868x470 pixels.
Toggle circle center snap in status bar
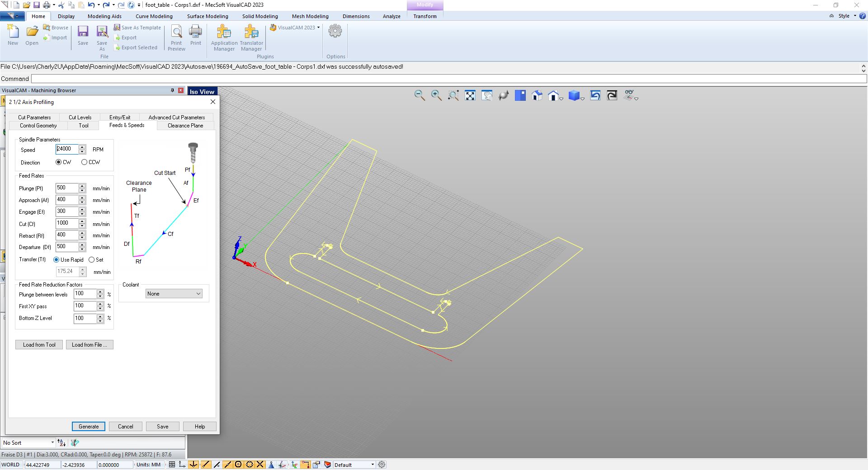point(238,465)
